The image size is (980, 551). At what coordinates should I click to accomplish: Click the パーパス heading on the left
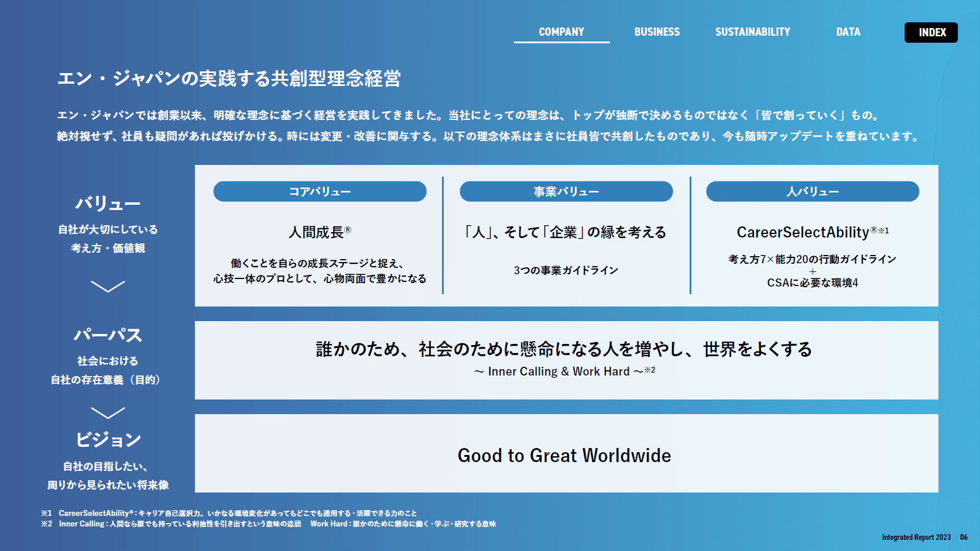coord(108,335)
